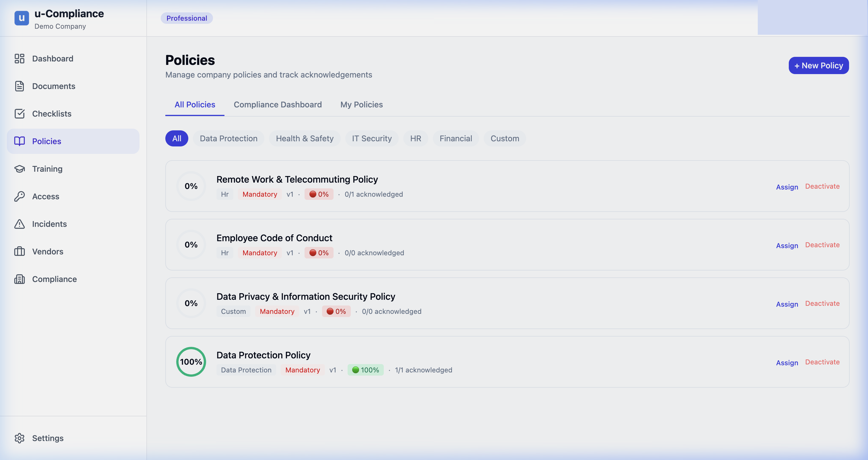Open the Documents section
Viewport: 868px width, 460px height.
54,86
